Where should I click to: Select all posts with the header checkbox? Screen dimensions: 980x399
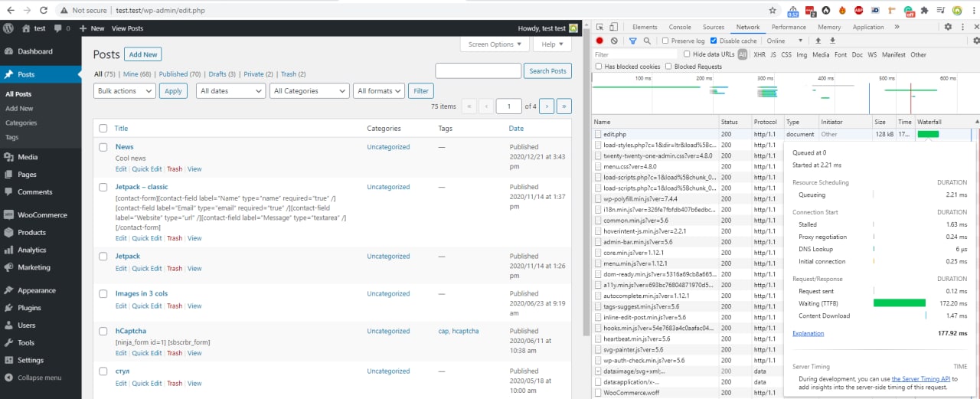pos(103,128)
